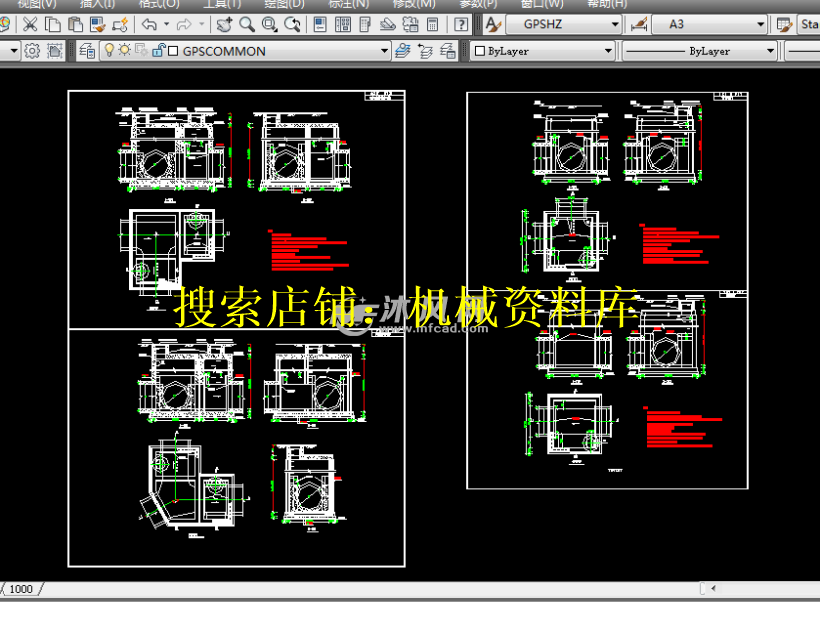The image size is (820, 632).
Task: Select the Zoom Window tool
Action: pos(269,24)
